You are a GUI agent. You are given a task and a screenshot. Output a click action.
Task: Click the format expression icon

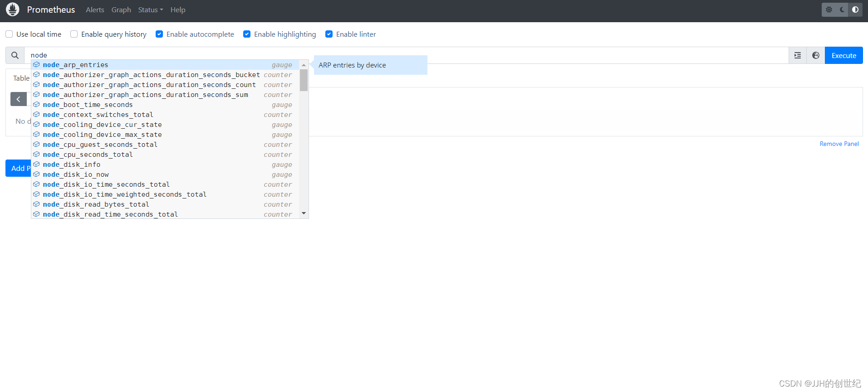click(798, 55)
